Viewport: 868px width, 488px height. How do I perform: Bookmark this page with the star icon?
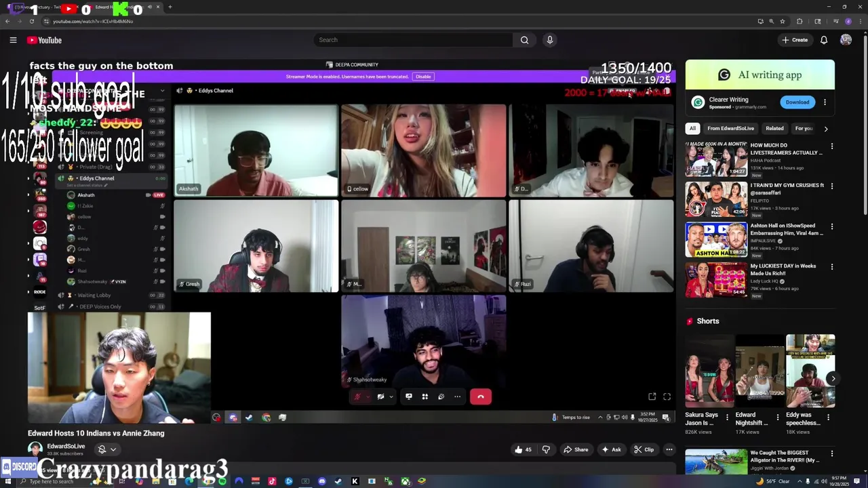783,21
